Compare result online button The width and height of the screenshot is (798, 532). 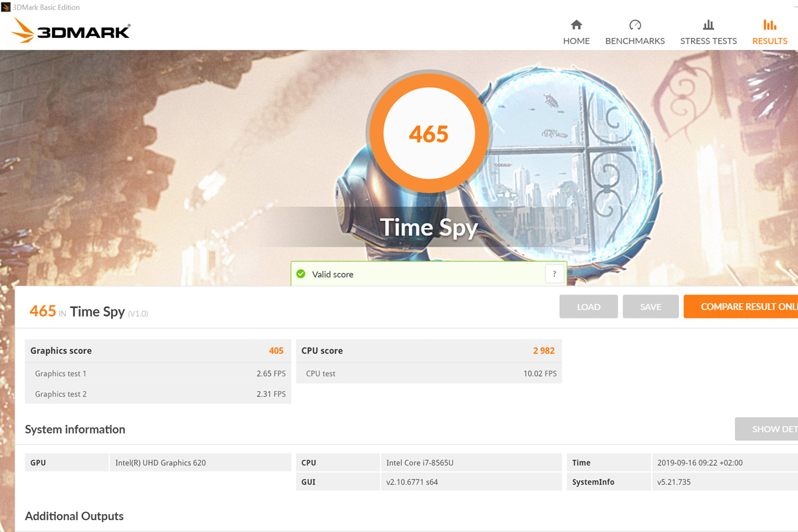(741, 307)
